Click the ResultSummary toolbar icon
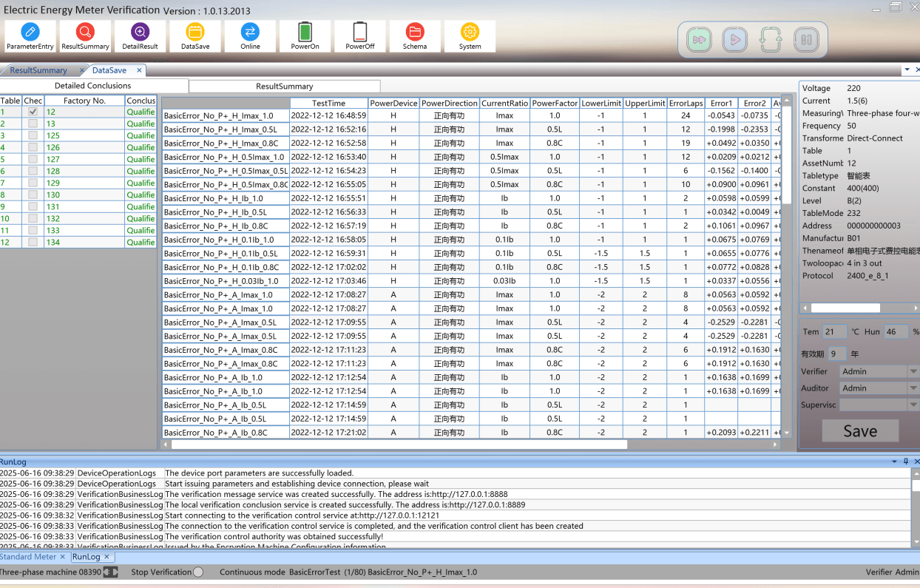The image size is (920, 588). 85,36
